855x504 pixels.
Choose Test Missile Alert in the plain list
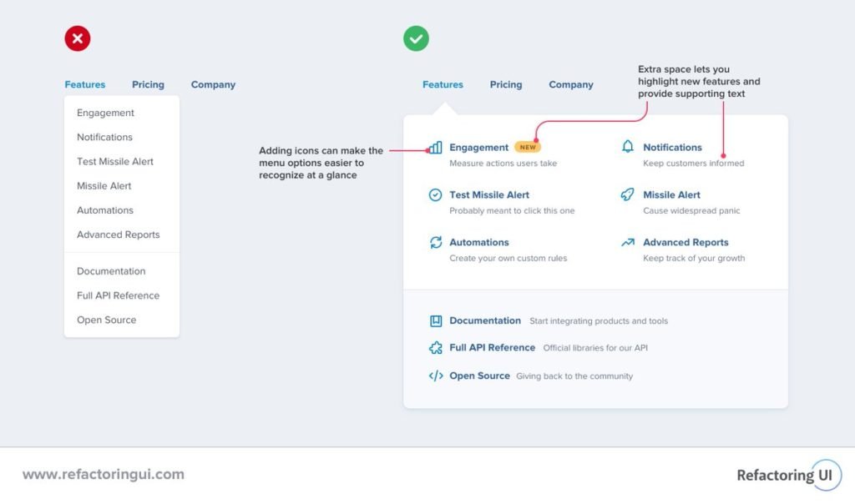115,161
